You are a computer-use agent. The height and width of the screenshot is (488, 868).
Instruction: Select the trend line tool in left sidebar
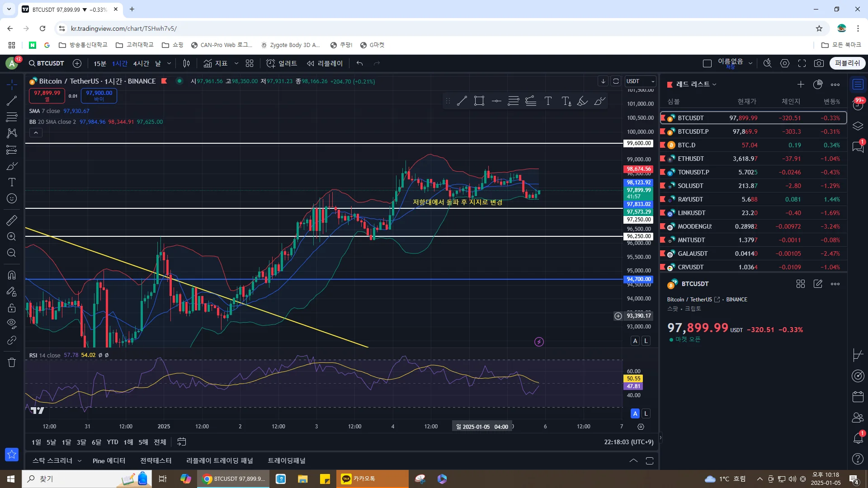pyautogui.click(x=12, y=101)
